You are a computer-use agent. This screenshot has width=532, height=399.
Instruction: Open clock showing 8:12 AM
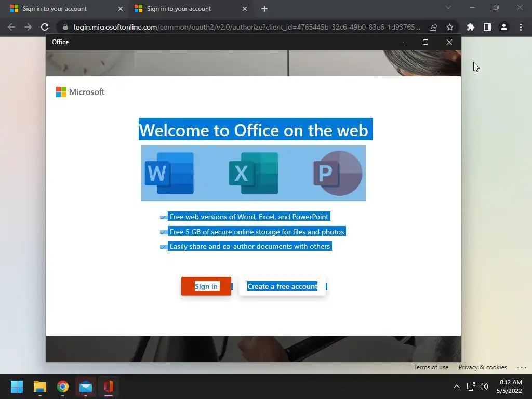509,387
